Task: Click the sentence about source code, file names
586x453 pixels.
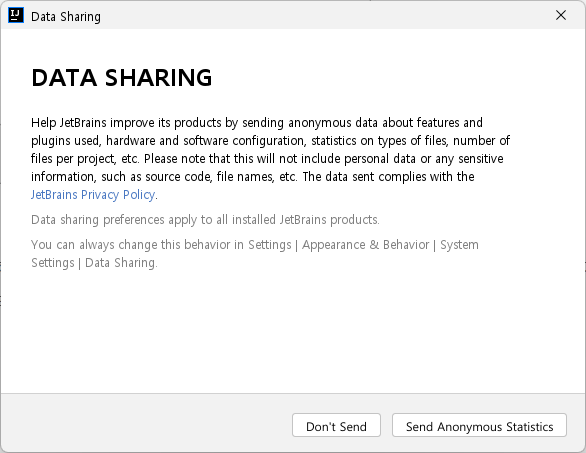Action: coord(164,176)
